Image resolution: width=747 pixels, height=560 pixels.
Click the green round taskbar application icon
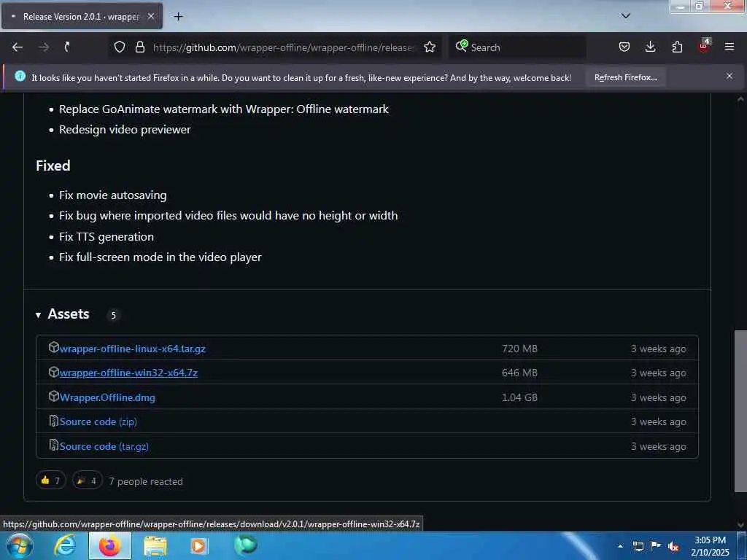coord(246,545)
